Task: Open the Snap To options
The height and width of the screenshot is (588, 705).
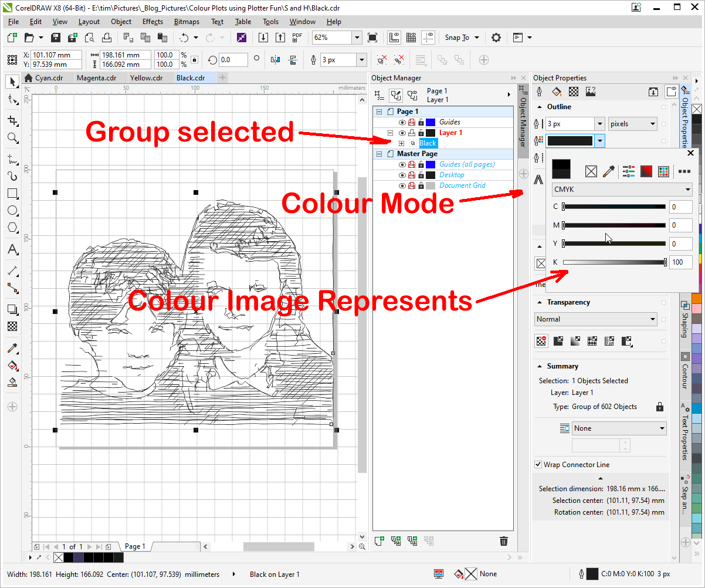Action: (x=462, y=37)
